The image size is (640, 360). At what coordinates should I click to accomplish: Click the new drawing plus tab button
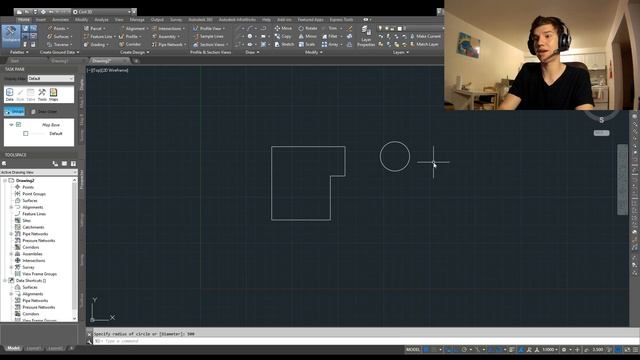[x=136, y=61]
